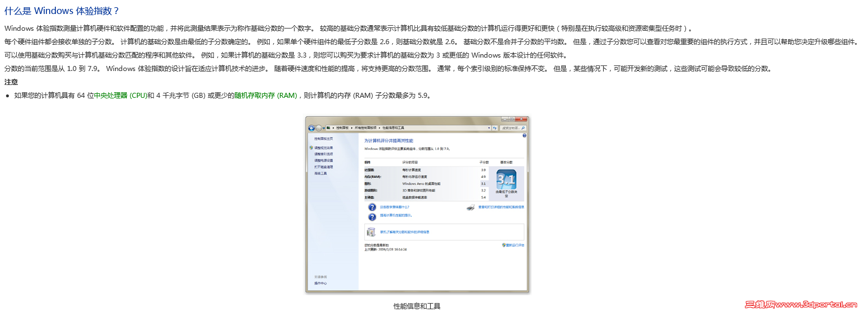Close the embedded window with the red X

[x=522, y=119]
